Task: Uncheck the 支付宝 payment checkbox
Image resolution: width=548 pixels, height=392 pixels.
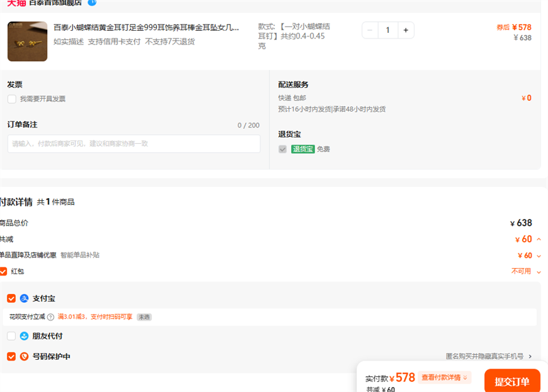Action: pos(12,298)
